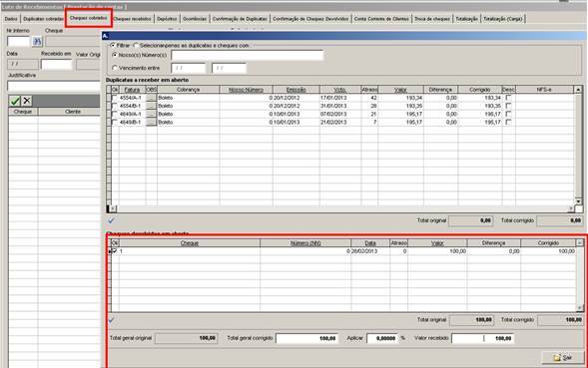Image resolution: width=588 pixels, height=368 pixels.
Task: Click the Nosso(s) Número(s) text field
Action: point(247,55)
